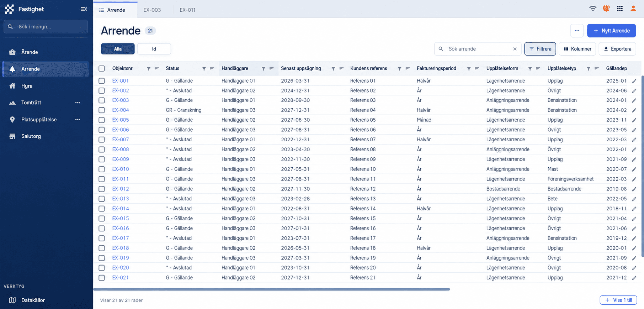644x309 pixels.
Task: Edit row EX-001 with pencil icon
Action: 634,81
